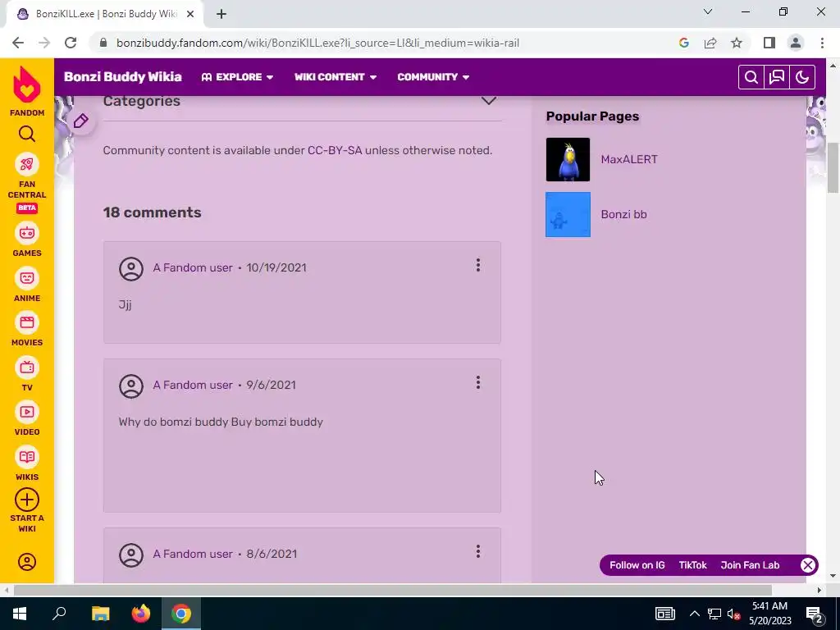Open the TV icon in sidebar
The width and height of the screenshot is (840, 630).
pos(27,367)
